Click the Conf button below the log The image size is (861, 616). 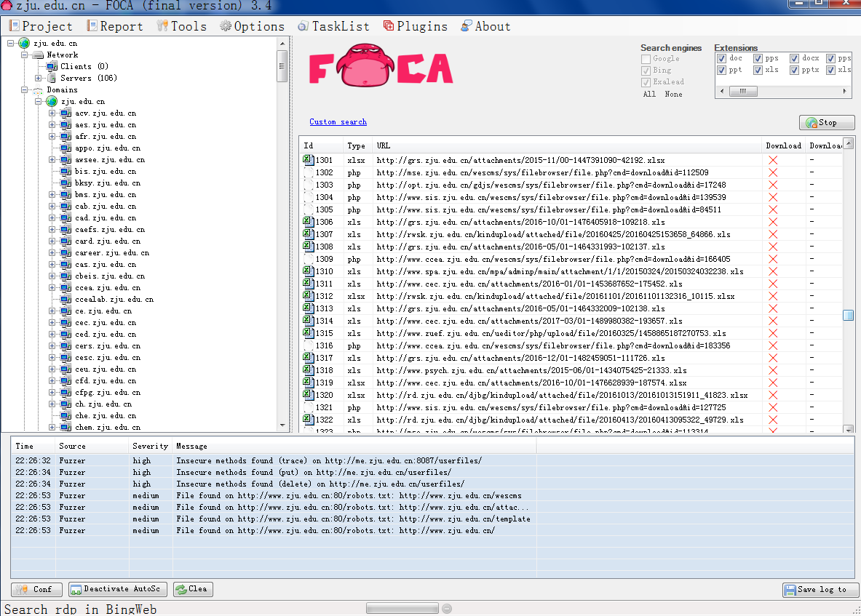pos(37,589)
